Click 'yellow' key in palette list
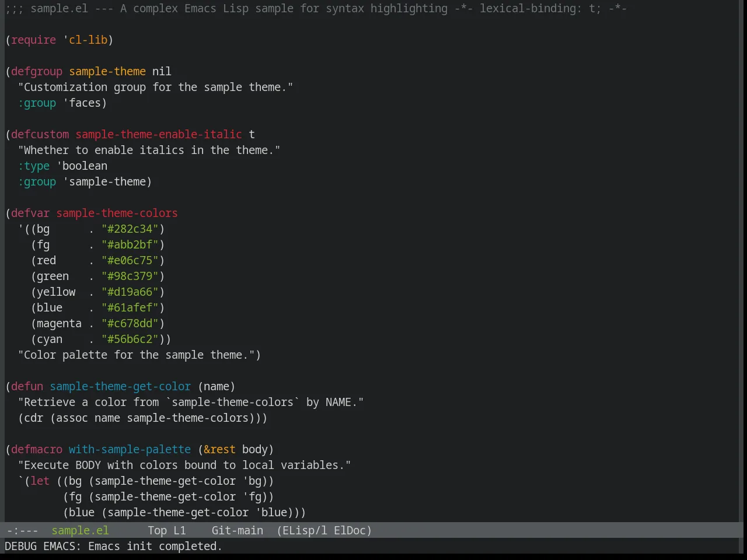This screenshot has width=747, height=560. click(56, 292)
